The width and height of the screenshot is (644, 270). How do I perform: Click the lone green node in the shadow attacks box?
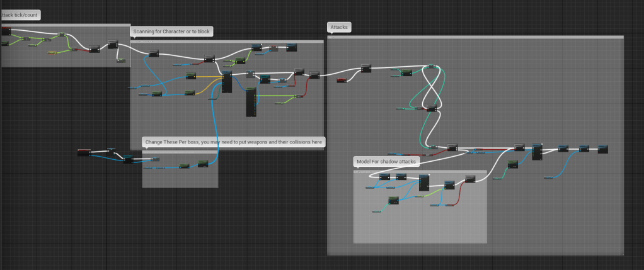(x=393, y=200)
